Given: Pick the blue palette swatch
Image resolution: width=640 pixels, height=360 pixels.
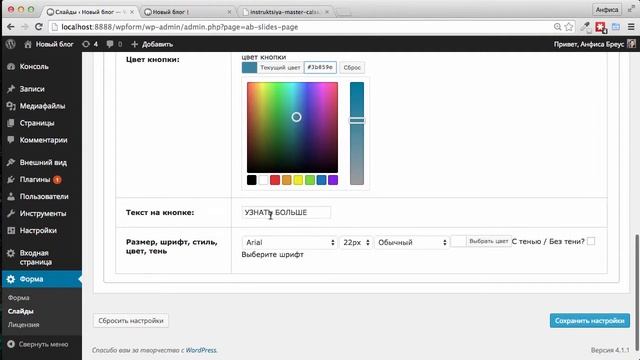Looking at the screenshot, I should click(x=321, y=180).
